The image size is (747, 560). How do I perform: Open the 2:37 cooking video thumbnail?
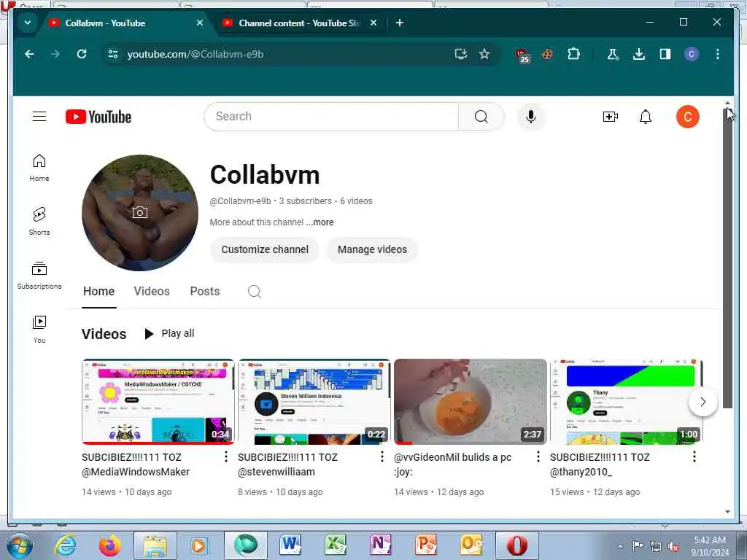471,402
